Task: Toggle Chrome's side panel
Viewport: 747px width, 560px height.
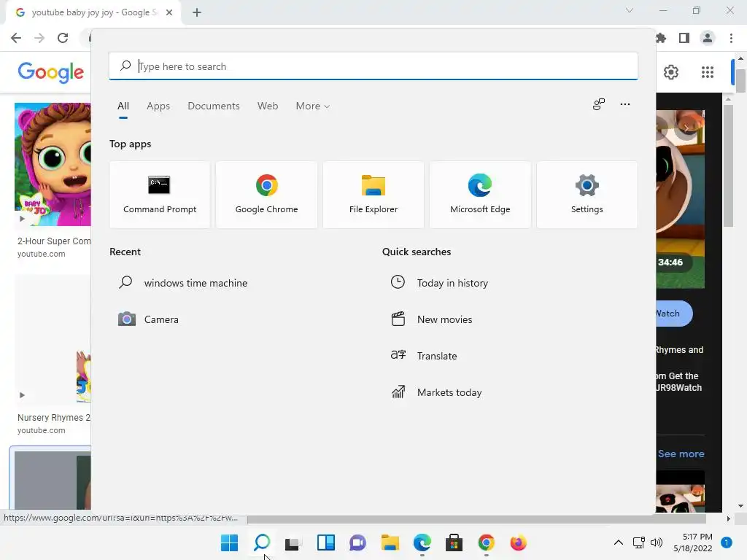Action: 684,38
